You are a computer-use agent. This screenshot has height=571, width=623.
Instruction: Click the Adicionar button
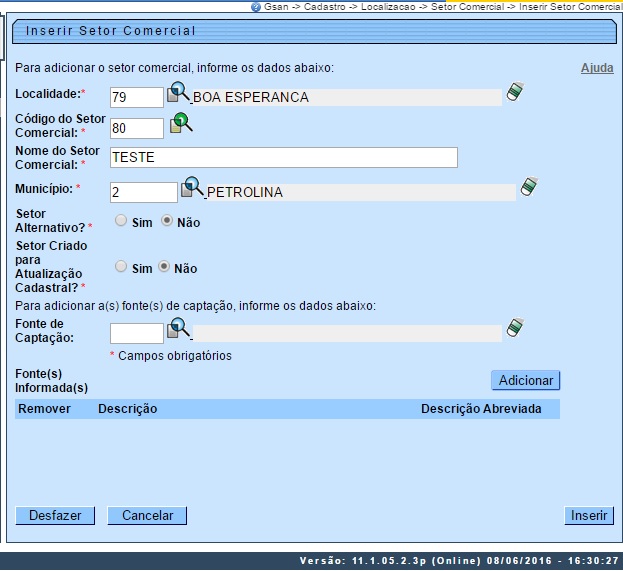click(x=525, y=380)
